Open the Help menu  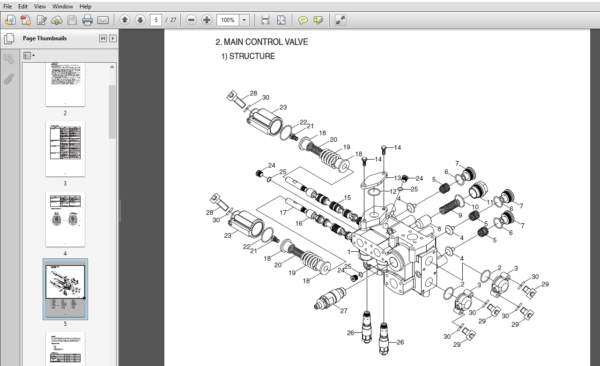[85, 7]
